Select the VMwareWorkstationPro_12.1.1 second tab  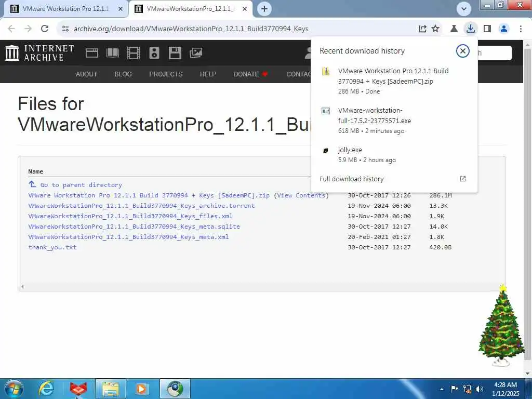point(190,9)
